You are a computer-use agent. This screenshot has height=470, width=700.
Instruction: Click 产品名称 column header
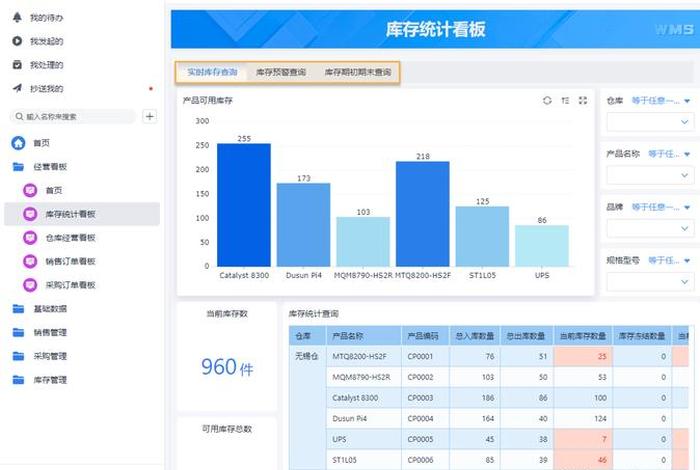coord(364,336)
